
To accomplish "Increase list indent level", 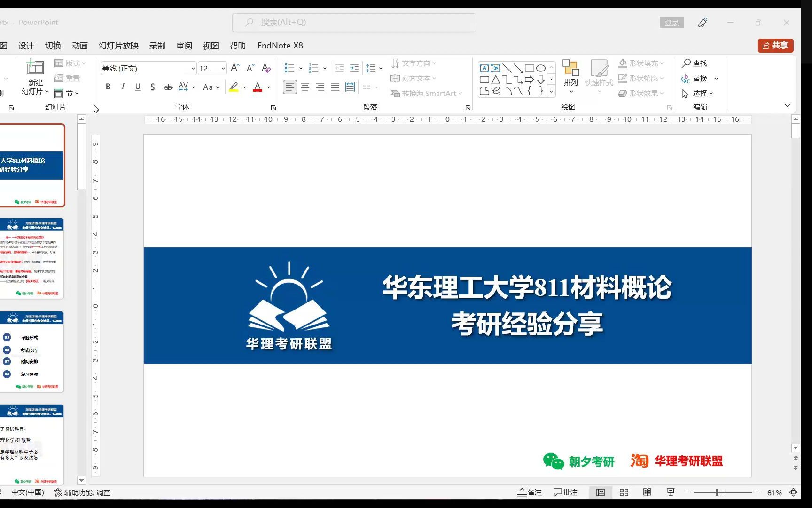I will [354, 68].
